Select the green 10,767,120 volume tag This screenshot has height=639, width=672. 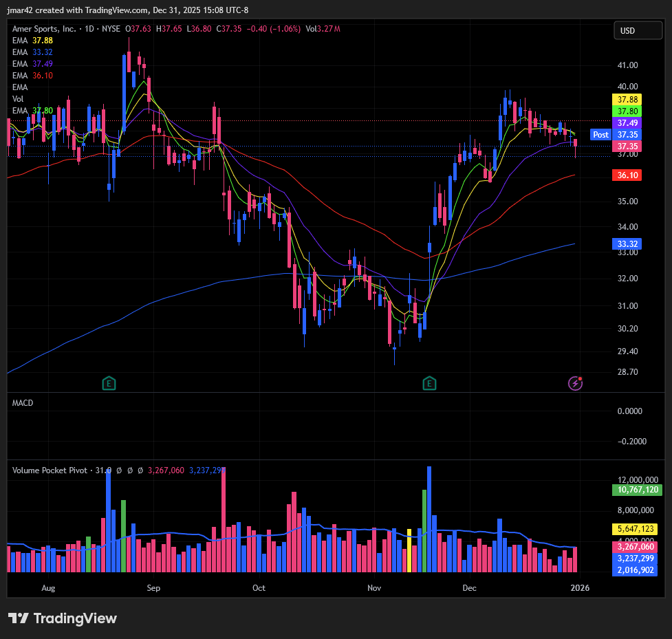(x=633, y=490)
